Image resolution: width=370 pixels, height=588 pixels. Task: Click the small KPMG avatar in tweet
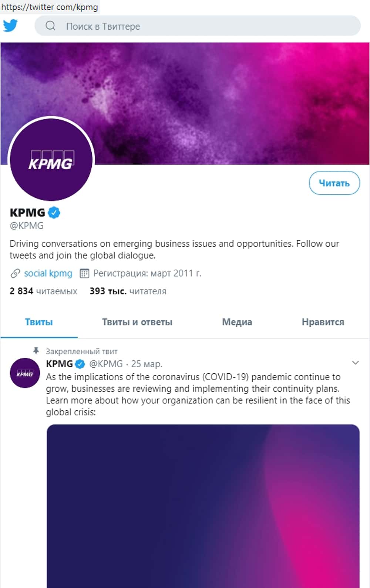(x=25, y=373)
